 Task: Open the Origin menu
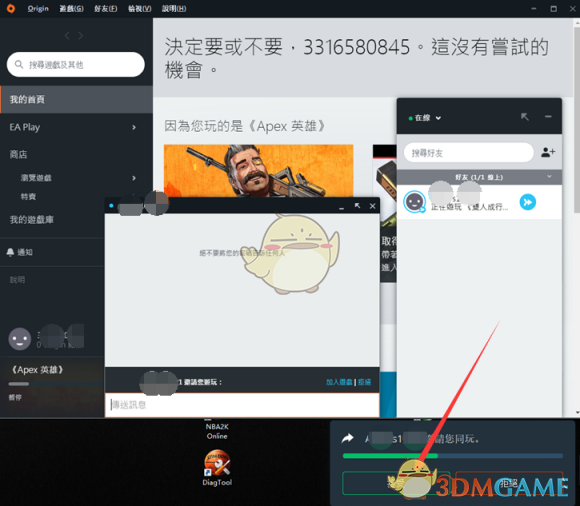tap(38, 8)
